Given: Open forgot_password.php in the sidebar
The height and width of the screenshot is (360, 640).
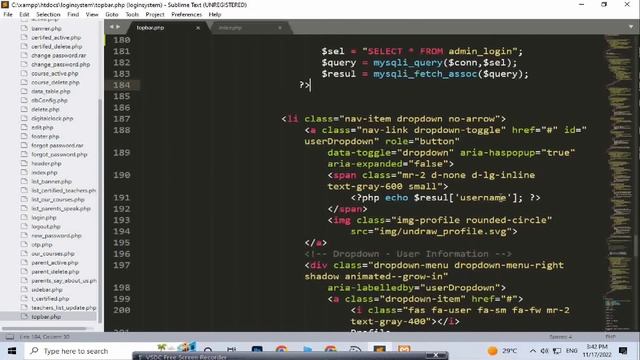Looking at the screenshot, I should 59,154.
